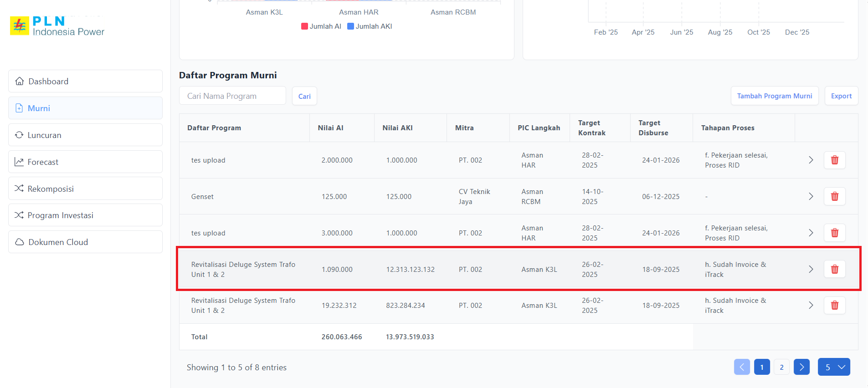868x388 pixels.
Task: Navigate to Luncuran menu
Action: pos(85,135)
